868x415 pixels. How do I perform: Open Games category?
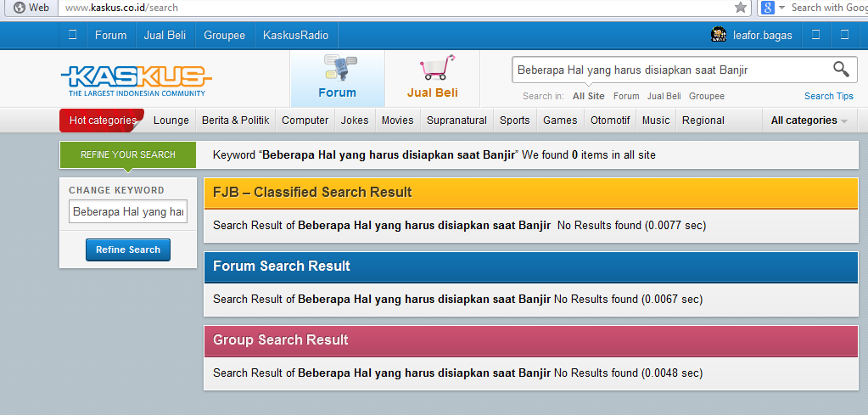560,120
